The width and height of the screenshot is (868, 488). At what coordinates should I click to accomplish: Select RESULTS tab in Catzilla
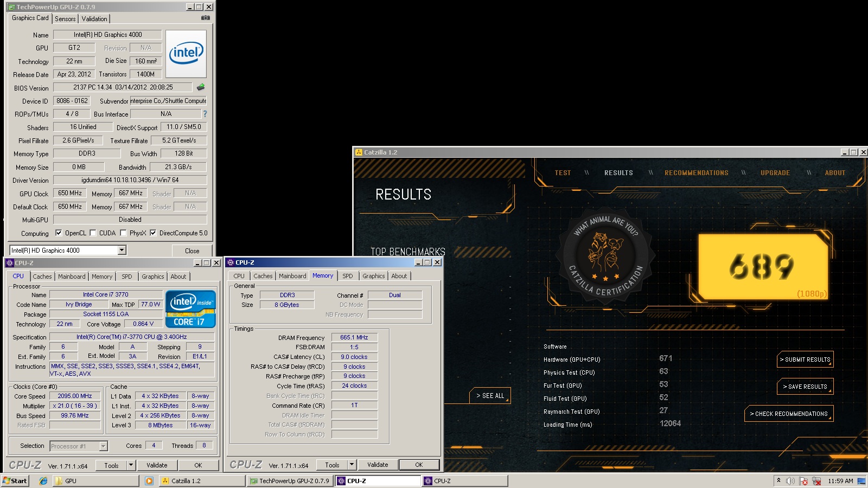pos(618,173)
